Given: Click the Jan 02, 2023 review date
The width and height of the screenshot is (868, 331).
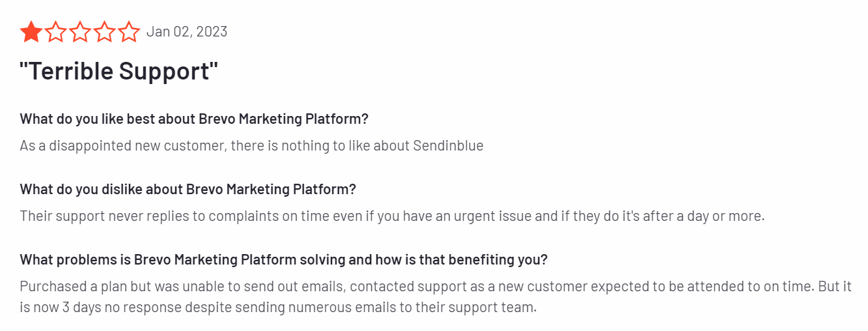Looking at the screenshot, I should (187, 31).
